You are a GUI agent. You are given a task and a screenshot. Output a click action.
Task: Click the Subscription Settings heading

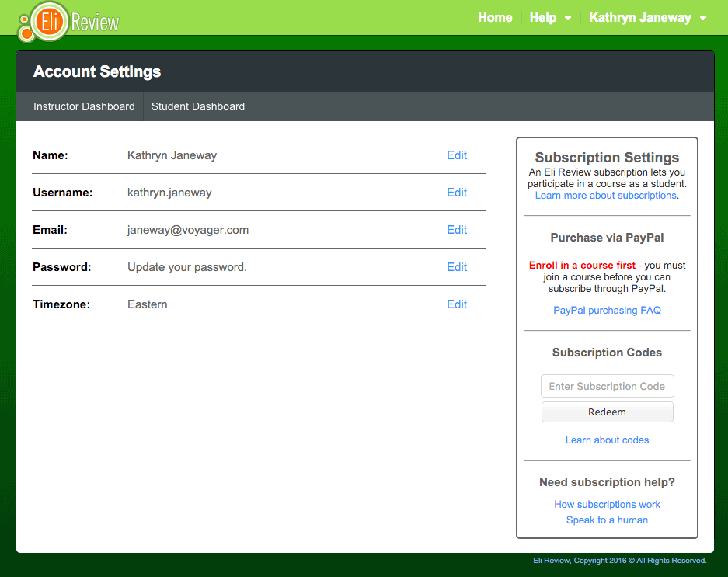tap(607, 158)
